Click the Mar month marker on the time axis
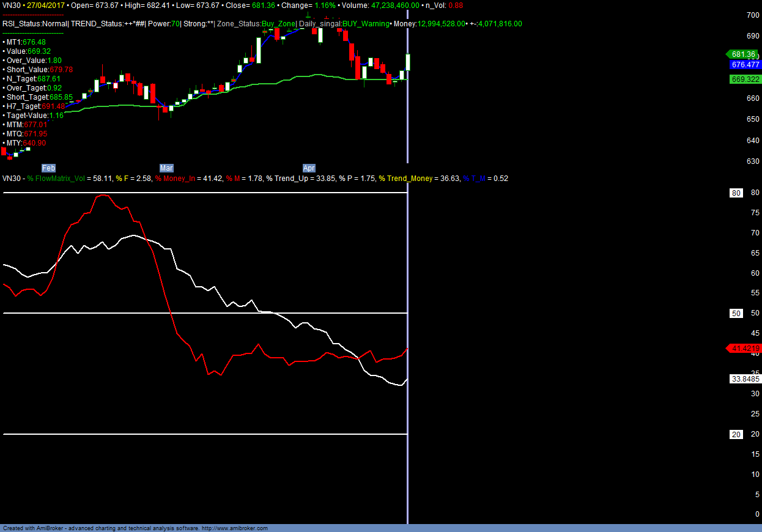762x532 pixels. [x=166, y=168]
